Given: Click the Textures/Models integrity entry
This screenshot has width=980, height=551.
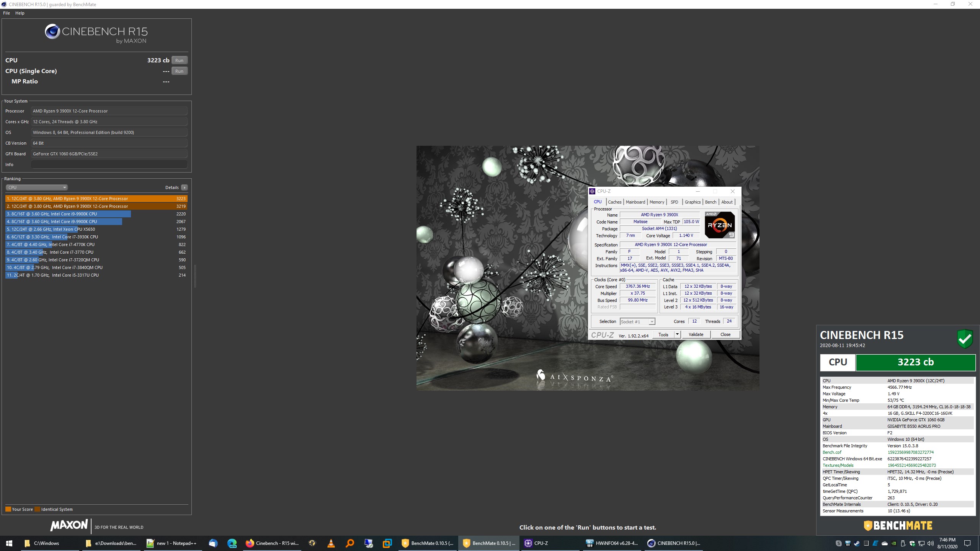Looking at the screenshot, I should pos(898,465).
